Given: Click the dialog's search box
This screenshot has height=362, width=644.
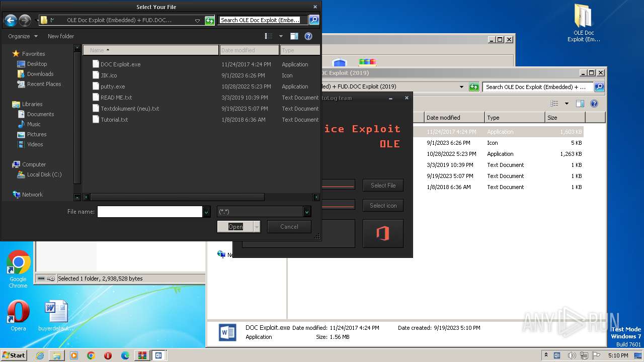Looking at the screenshot, I should click(264, 20).
